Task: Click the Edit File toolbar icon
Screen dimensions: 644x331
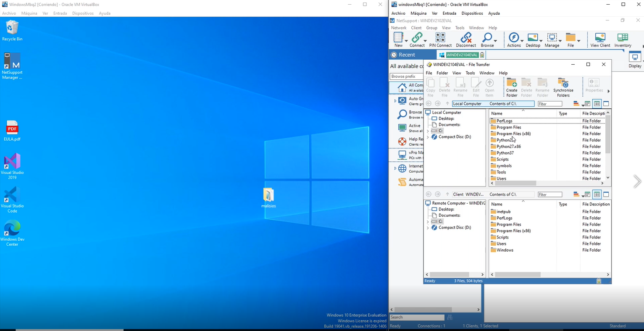Action: point(476,87)
